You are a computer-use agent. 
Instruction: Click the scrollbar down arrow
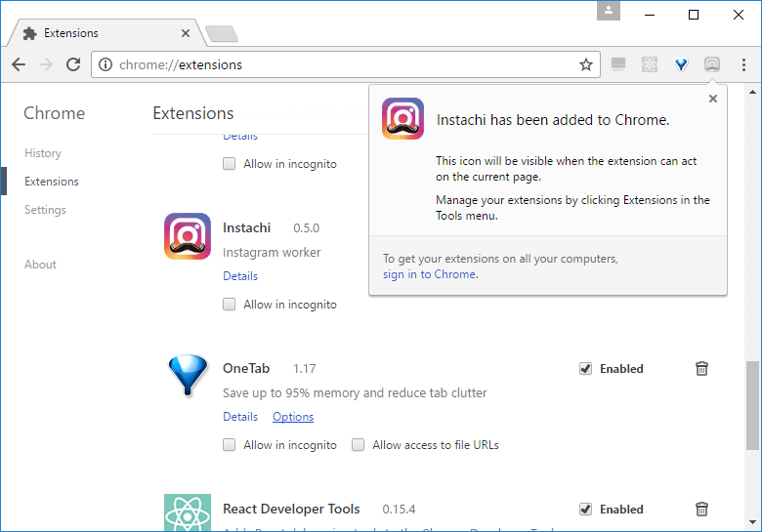[x=752, y=523]
